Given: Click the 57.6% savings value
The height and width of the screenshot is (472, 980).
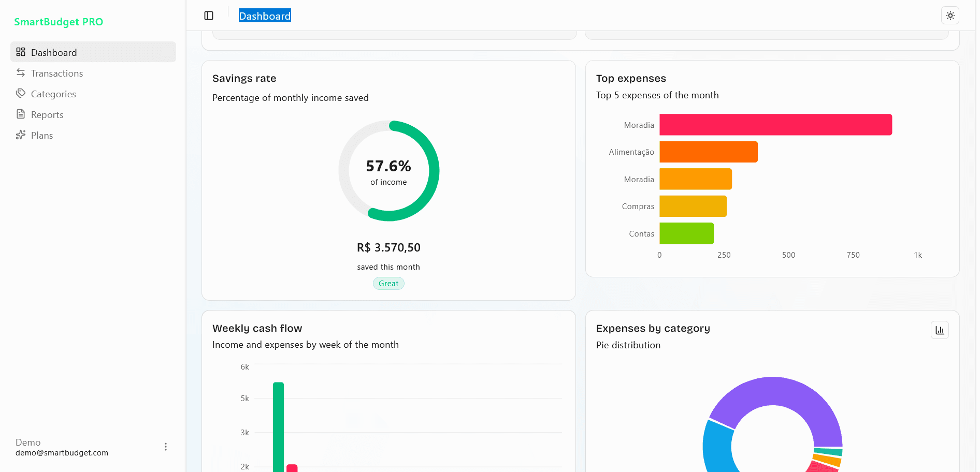Looking at the screenshot, I should pyautogui.click(x=388, y=166).
